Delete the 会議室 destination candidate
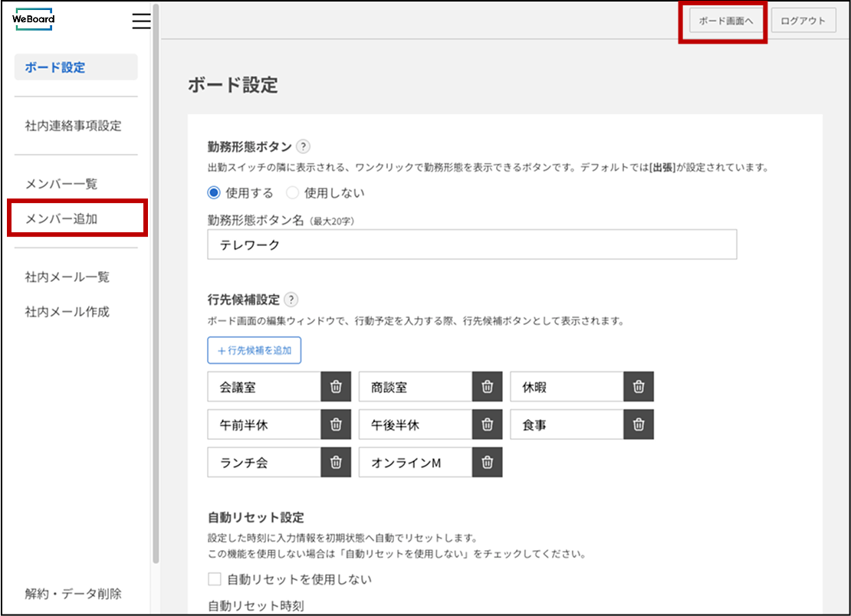The width and height of the screenshot is (851, 616). coord(335,386)
